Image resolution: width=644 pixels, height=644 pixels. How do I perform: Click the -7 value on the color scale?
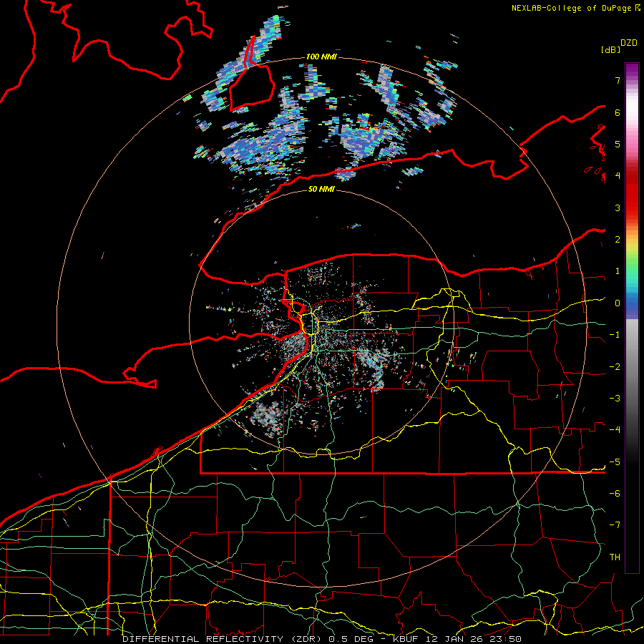point(615,525)
